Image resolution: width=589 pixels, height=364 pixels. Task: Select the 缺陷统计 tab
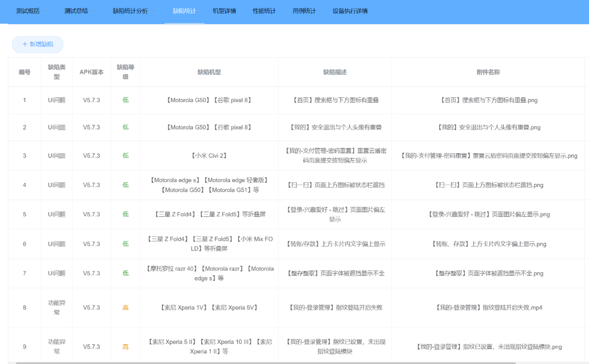[184, 11]
